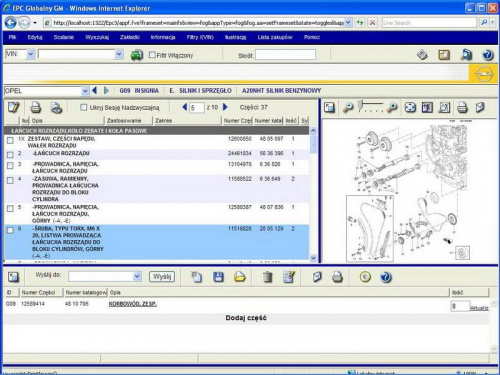The width and height of the screenshot is (500, 375).
Task: Click the help icon in shopping list toolbar
Action: click(386, 277)
